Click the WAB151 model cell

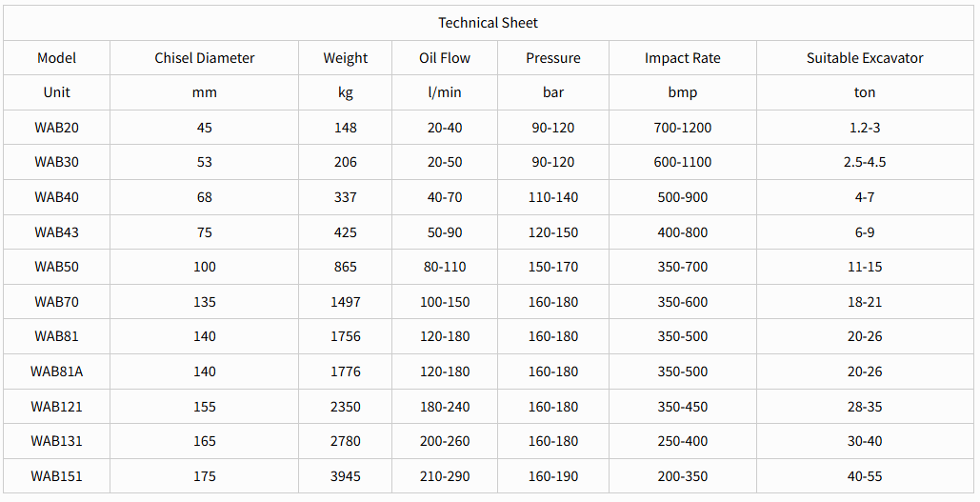pos(56,476)
